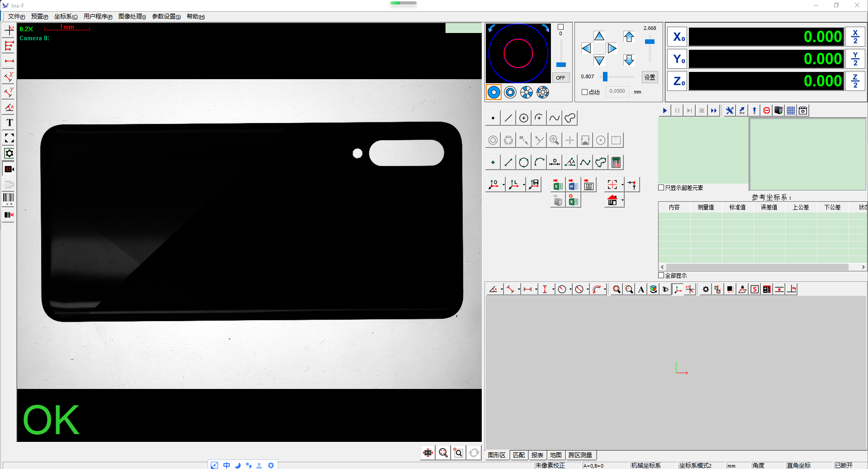The height and width of the screenshot is (469, 868).
Task: Click the barcode icon in left sidebar
Action: pos(9,199)
